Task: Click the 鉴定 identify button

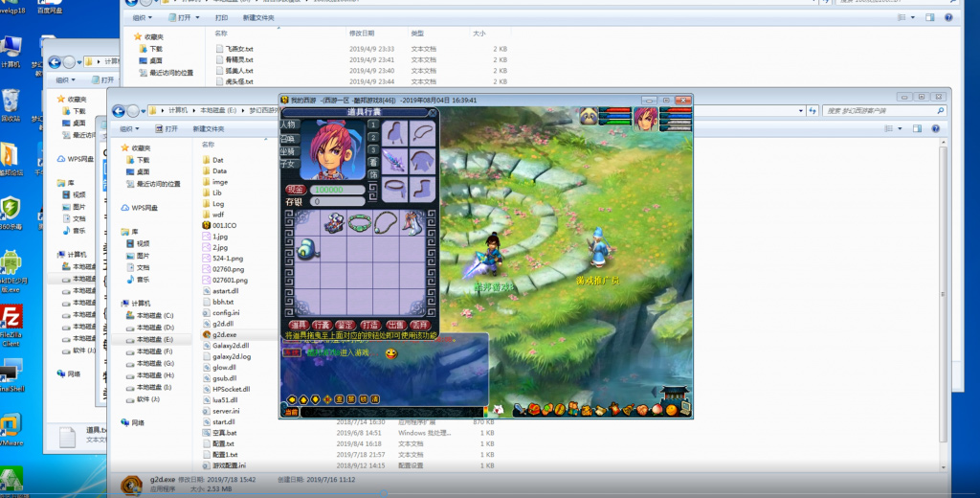Action: (x=345, y=326)
